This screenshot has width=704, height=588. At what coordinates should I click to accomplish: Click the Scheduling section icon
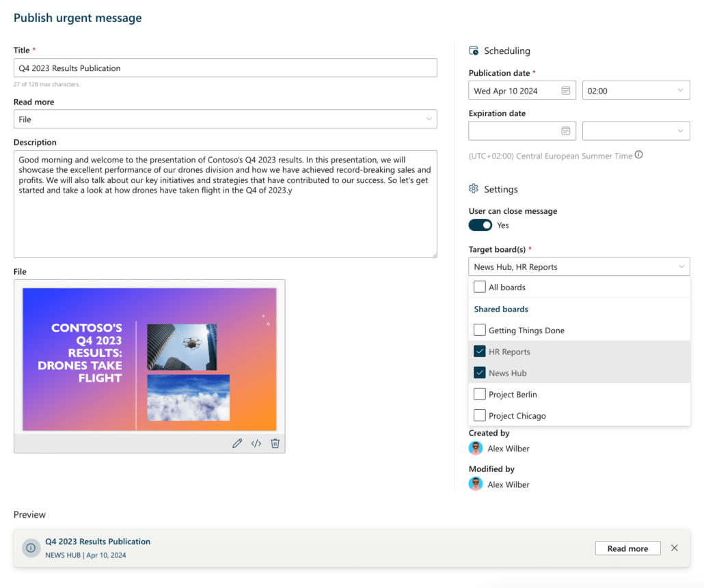click(473, 51)
